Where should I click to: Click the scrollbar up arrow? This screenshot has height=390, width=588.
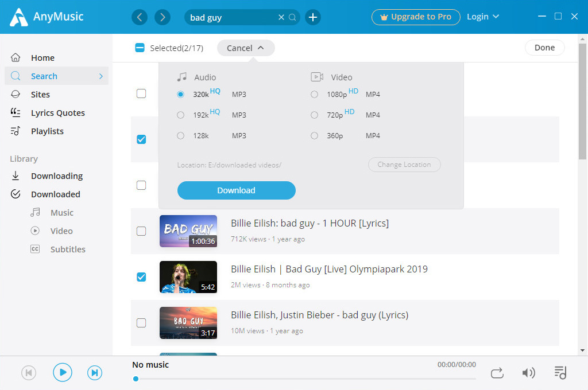pos(582,38)
